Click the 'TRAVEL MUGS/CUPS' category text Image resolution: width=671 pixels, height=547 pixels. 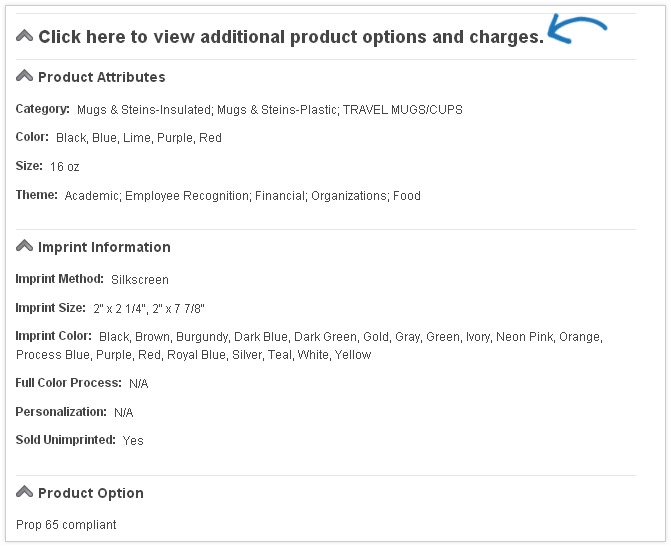tap(403, 110)
